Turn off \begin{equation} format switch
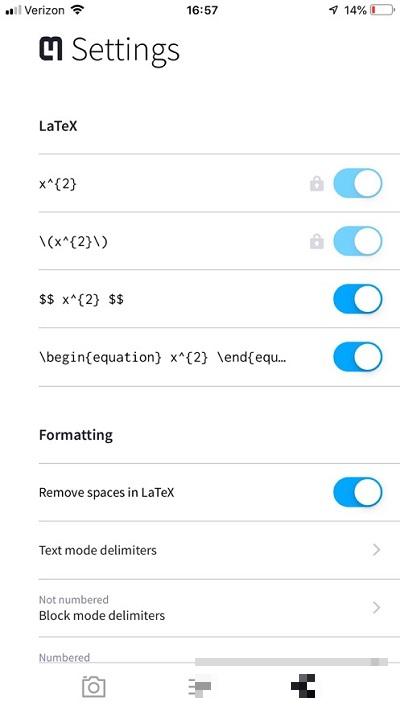Viewport: 400px width, 710px height. (x=357, y=357)
